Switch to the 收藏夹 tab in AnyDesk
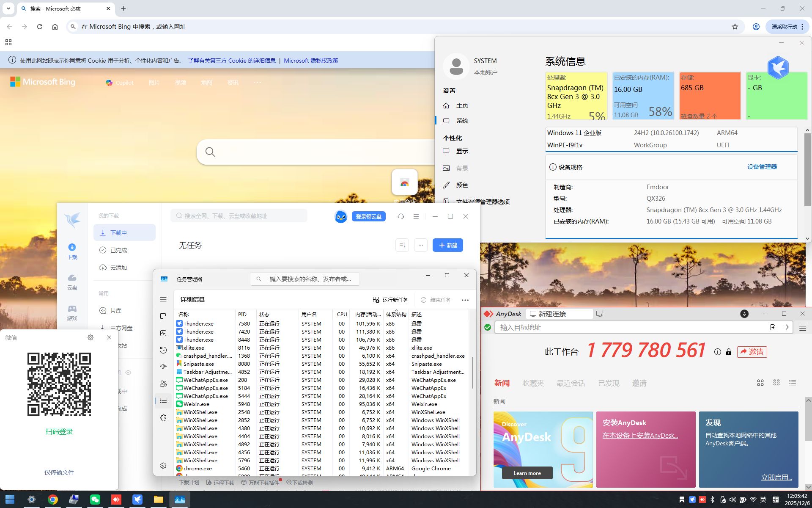This screenshot has width=812, height=508. pyautogui.click(x=532, y=383)
